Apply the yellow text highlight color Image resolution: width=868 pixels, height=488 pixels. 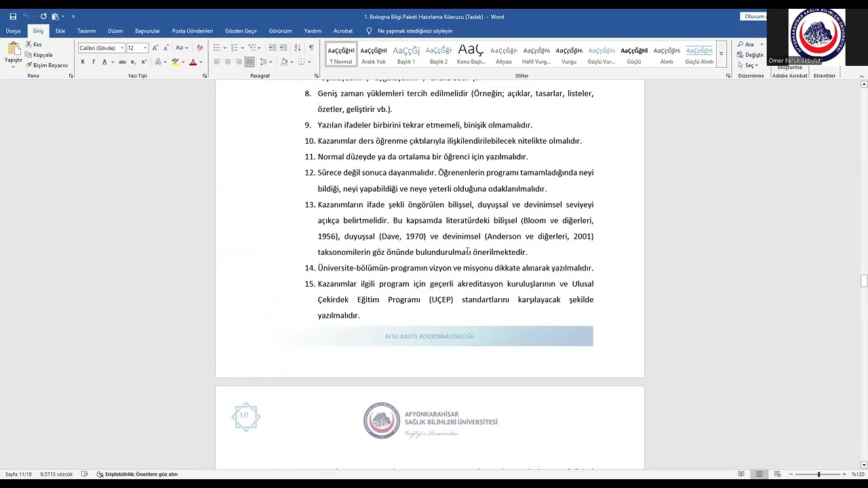coord(175,62)
